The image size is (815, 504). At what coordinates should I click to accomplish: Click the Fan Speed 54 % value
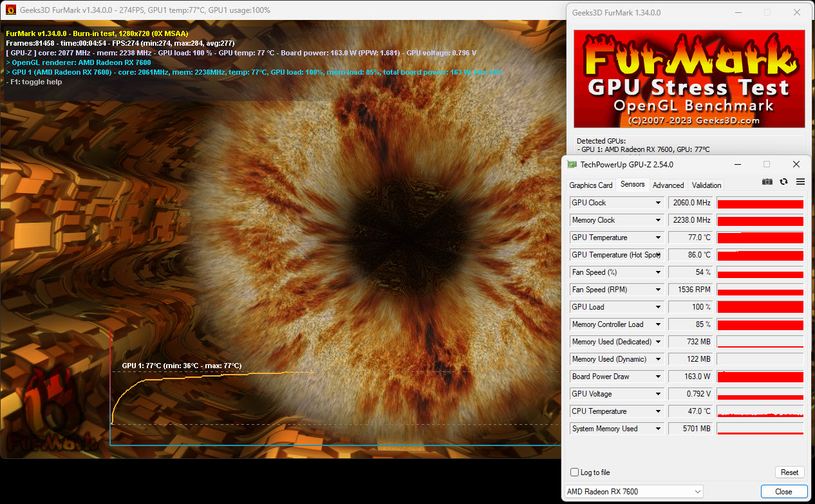coord(690,272)
